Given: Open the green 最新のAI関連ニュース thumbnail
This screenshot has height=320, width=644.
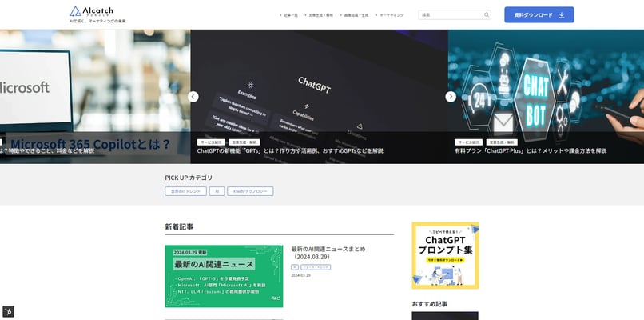Looking at the screenshot, I should pos(224,277).
